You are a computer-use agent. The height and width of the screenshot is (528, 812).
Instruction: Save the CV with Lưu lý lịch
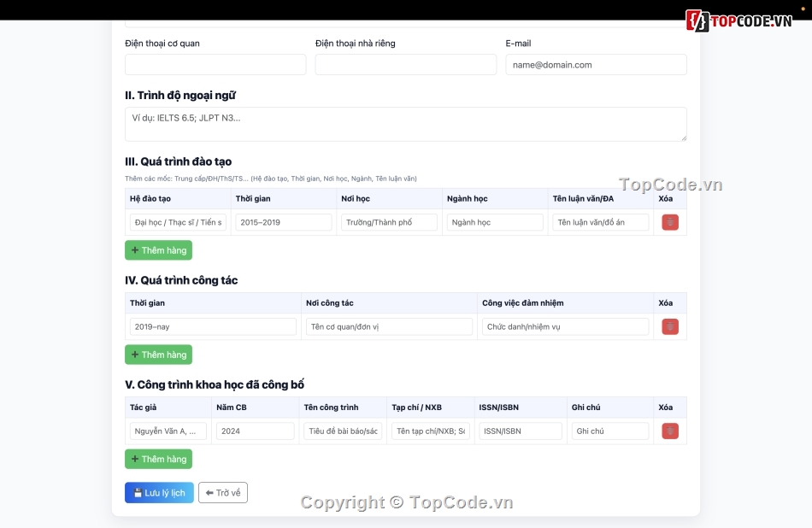159,493
